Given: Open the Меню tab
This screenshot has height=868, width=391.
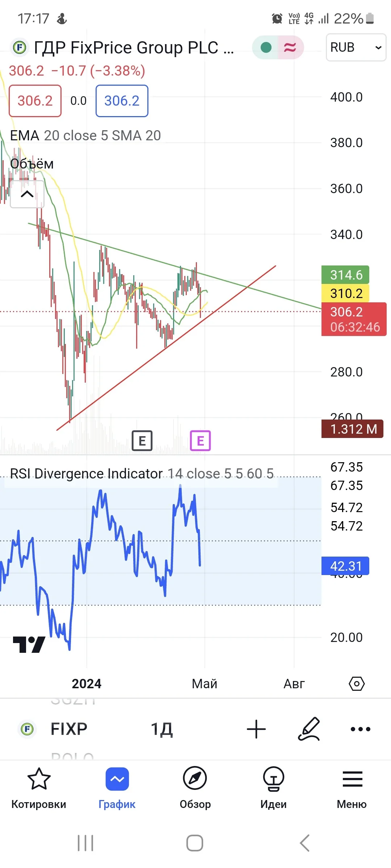Looking at the screenshot, I should coord(352,788).
